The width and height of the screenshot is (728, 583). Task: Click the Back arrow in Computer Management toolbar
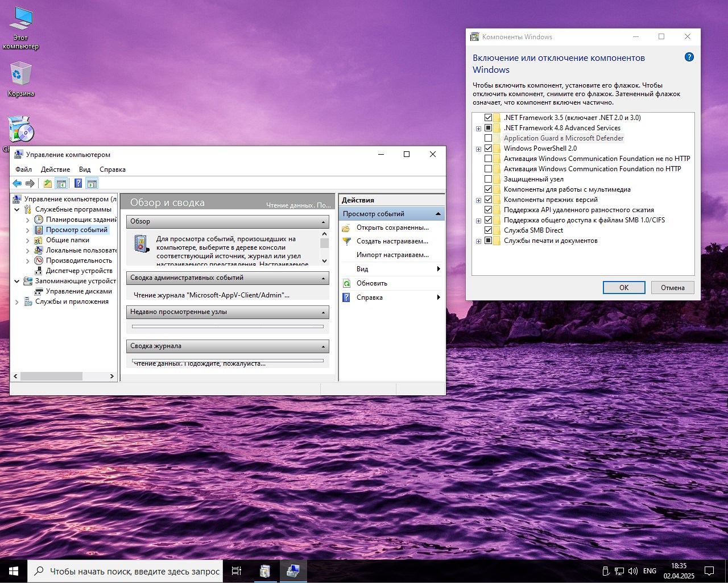17,183
